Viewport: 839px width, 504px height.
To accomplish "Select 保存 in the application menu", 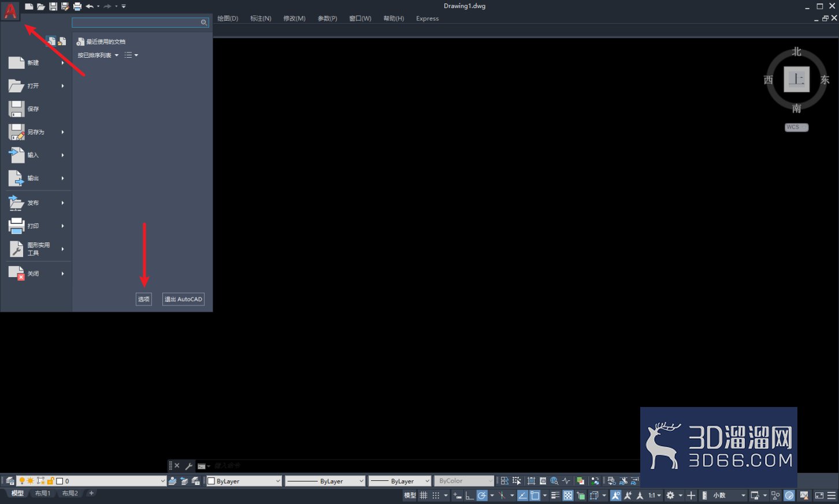I will (x=36, y=109).
